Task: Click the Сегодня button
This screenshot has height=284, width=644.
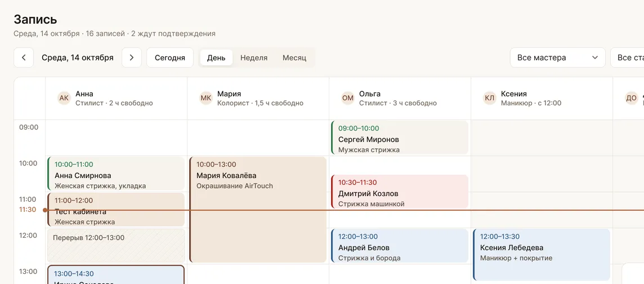Action: coord(170,57)
